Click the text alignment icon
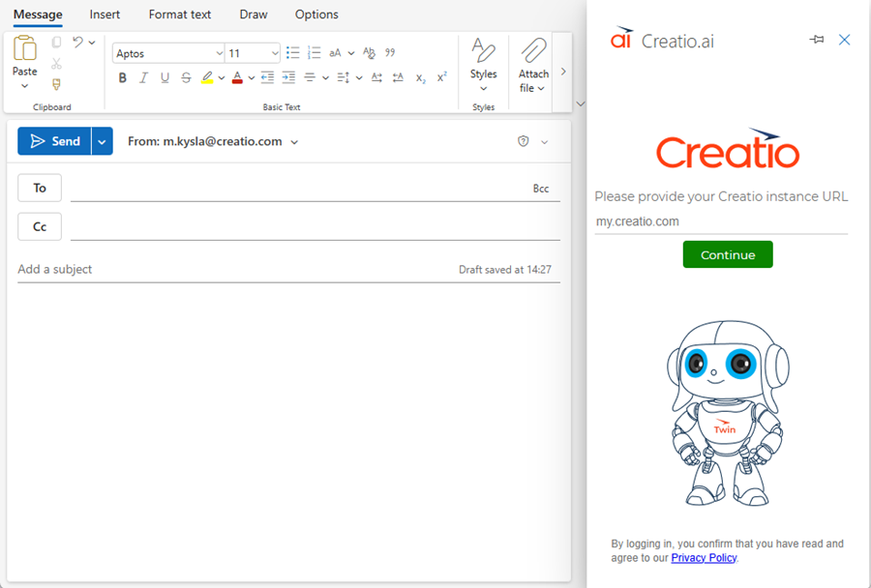871x588 pixels. click(x=310, y=77)
